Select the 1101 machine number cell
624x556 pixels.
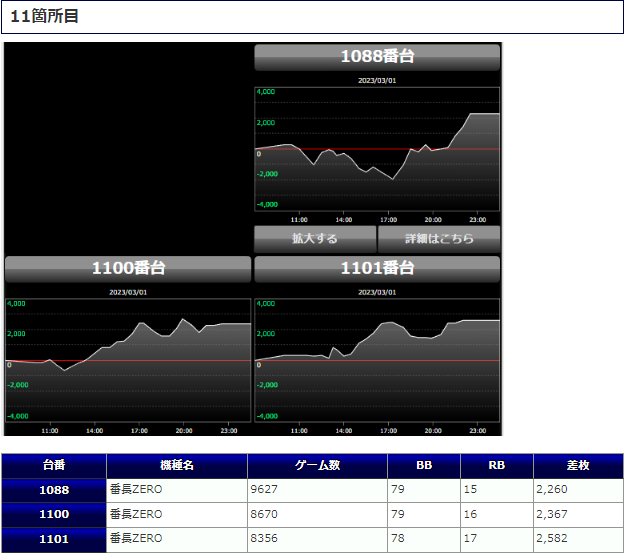coord(54,540)
